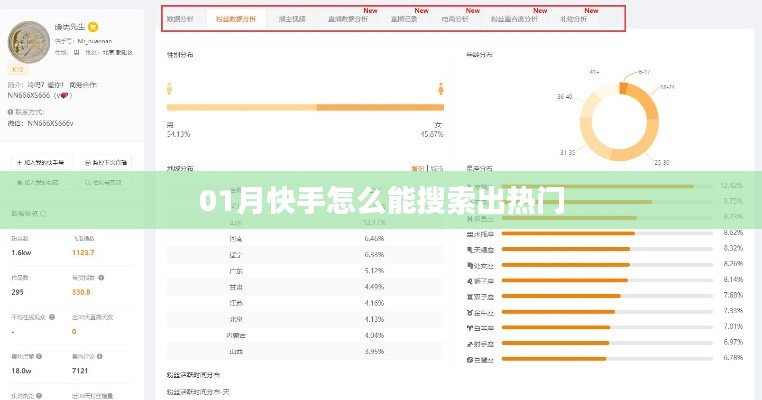Image resolution: width=762 pixels, height=400 pixels.
Task: Click the monitor next live stream button
Action: (x=105, y=162)
